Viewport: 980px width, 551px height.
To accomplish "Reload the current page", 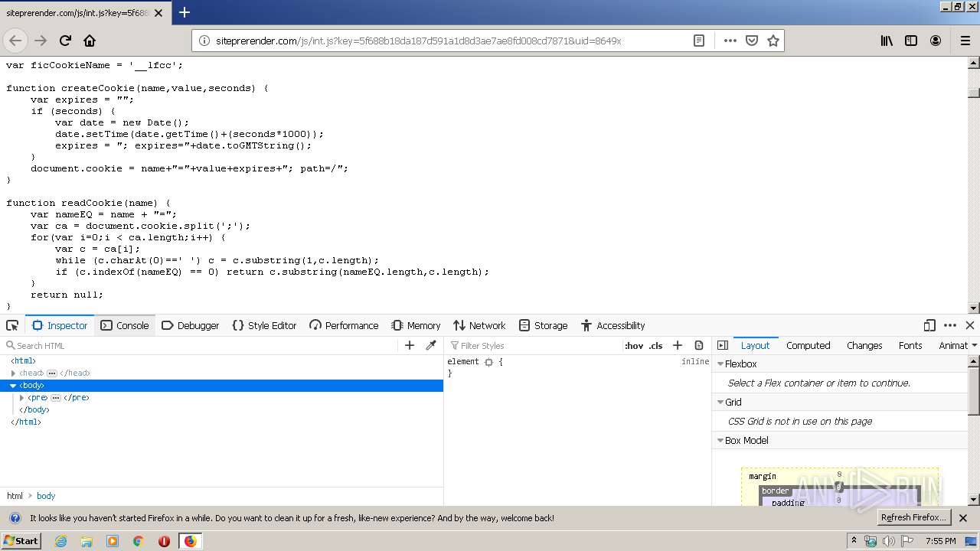I will click(65, 41).
